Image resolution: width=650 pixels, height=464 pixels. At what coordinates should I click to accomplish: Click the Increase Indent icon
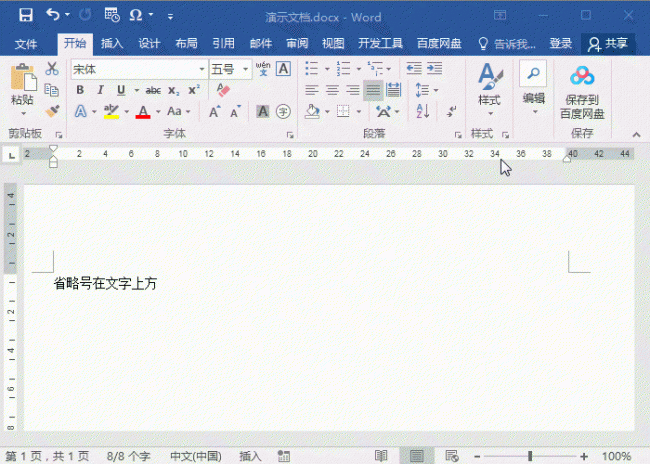[x=434, y=68]
